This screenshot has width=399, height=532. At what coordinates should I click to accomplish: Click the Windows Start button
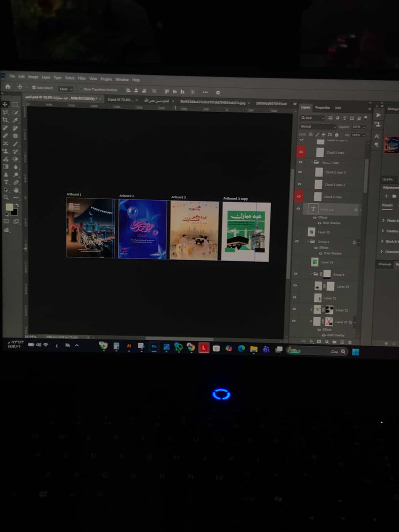pos(355,352)
